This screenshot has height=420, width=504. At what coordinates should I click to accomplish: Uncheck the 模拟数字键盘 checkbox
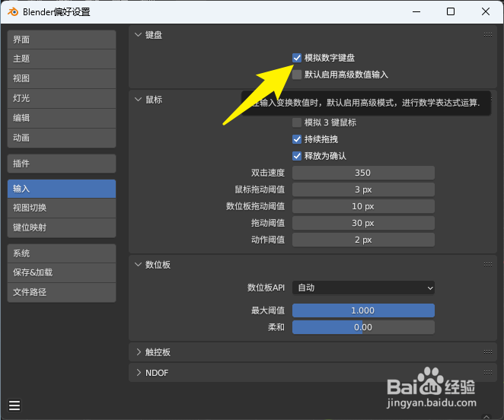[297, 58]
